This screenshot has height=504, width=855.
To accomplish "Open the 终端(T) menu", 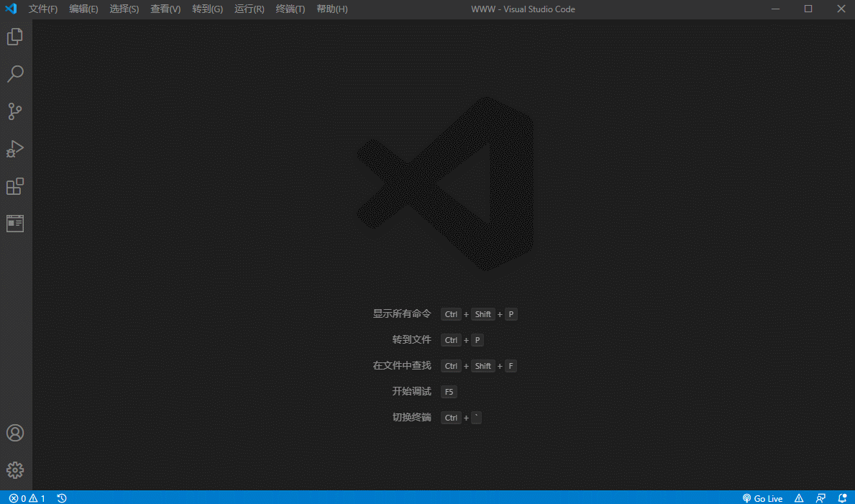I will tap(290, 9).
